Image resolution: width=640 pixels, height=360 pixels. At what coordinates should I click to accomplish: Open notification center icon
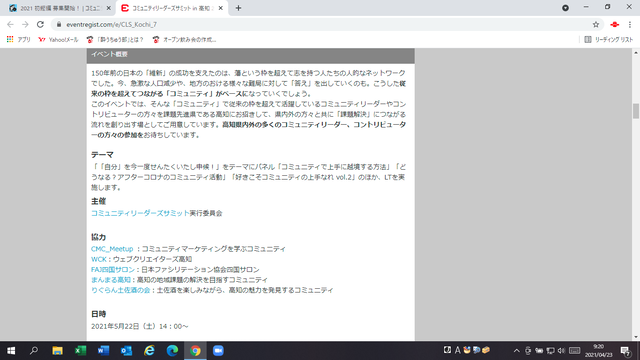(x=625, y=351)
